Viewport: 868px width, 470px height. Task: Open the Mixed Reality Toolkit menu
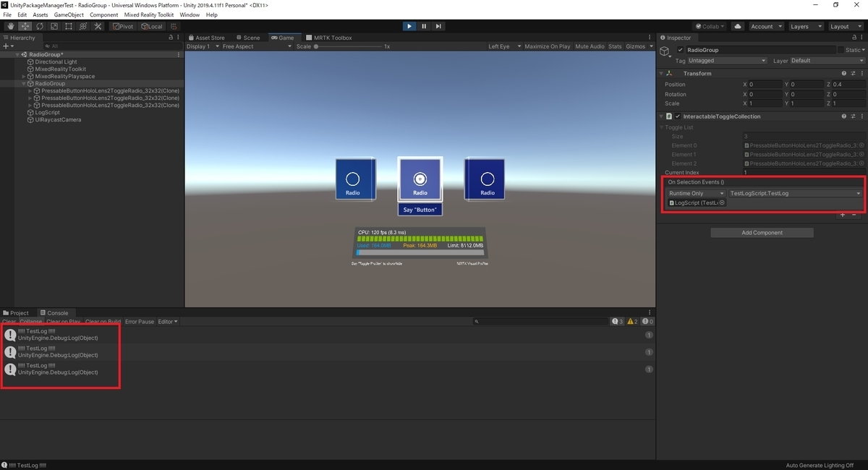[149, 14]
